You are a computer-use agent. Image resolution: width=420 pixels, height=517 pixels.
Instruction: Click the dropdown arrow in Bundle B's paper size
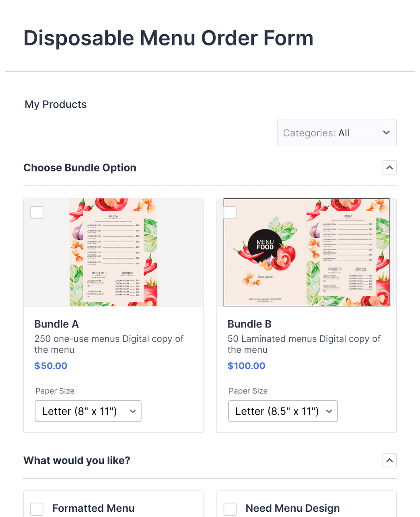pyautogui.click(x=329, y=411)
